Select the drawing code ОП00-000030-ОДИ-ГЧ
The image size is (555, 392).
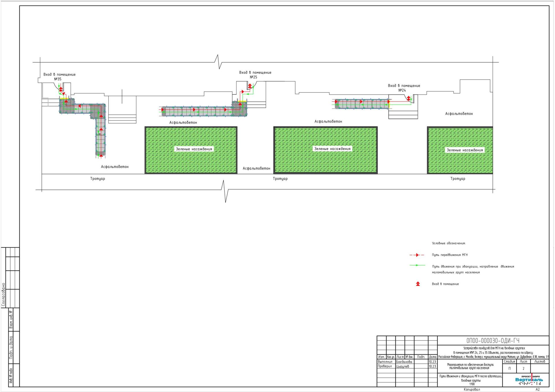493,341
